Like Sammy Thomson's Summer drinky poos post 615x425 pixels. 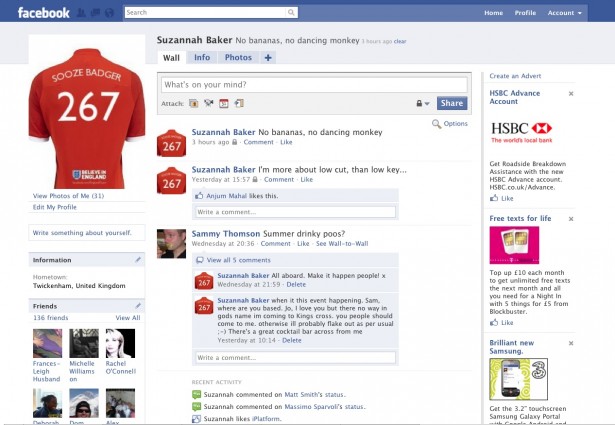(x=303, y=243)
